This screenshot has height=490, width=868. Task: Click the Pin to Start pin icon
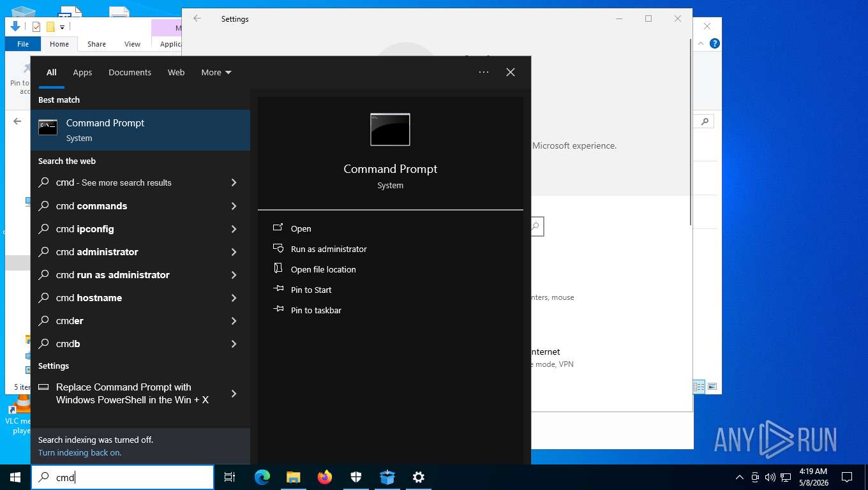point(278,289)
